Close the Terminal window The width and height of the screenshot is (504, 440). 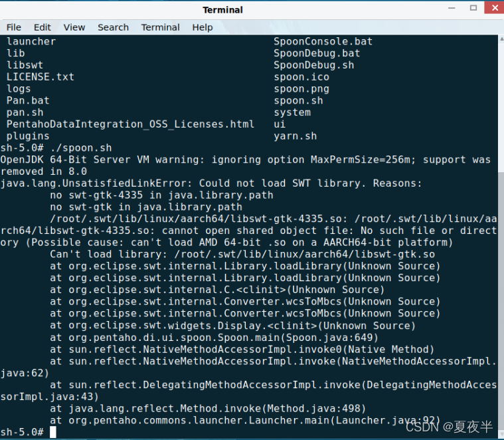tap(491, 9)
